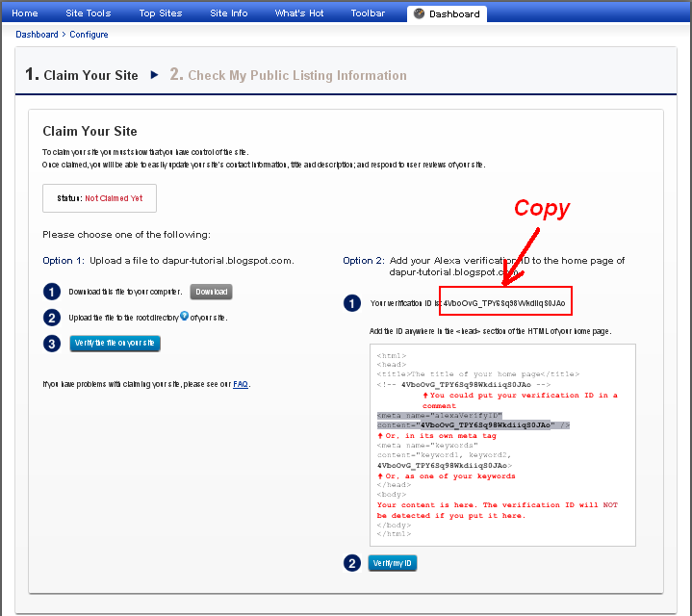Click the 'Claim Your Site' section heading
Image resolution: width=692 pixels, height=616 pixels.
tap(90, 131)
